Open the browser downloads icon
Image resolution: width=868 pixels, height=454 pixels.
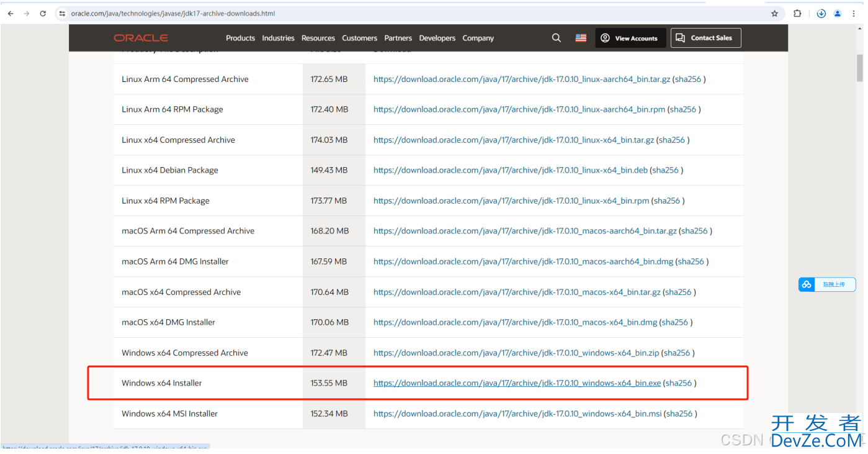pyautogui.click(x=821, y=13)
